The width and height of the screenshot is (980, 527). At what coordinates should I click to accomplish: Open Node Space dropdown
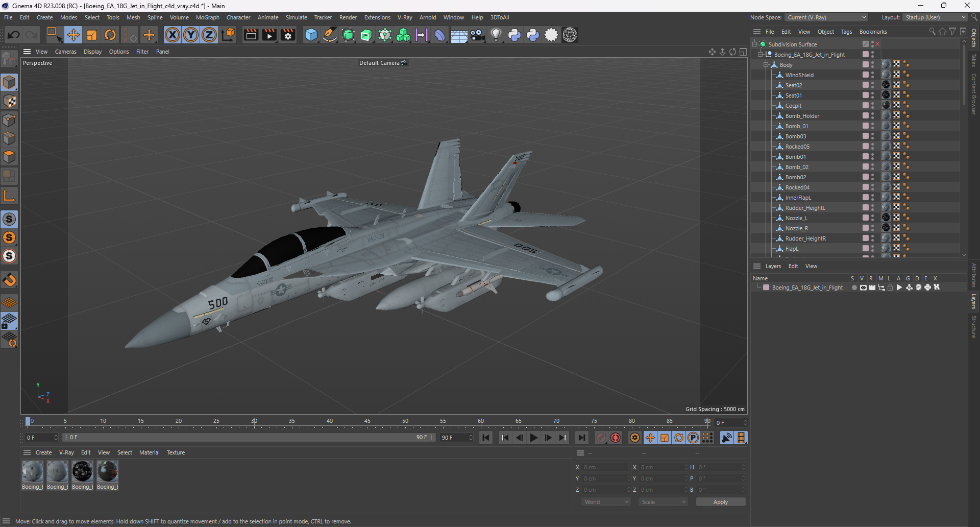pos(826,17)
